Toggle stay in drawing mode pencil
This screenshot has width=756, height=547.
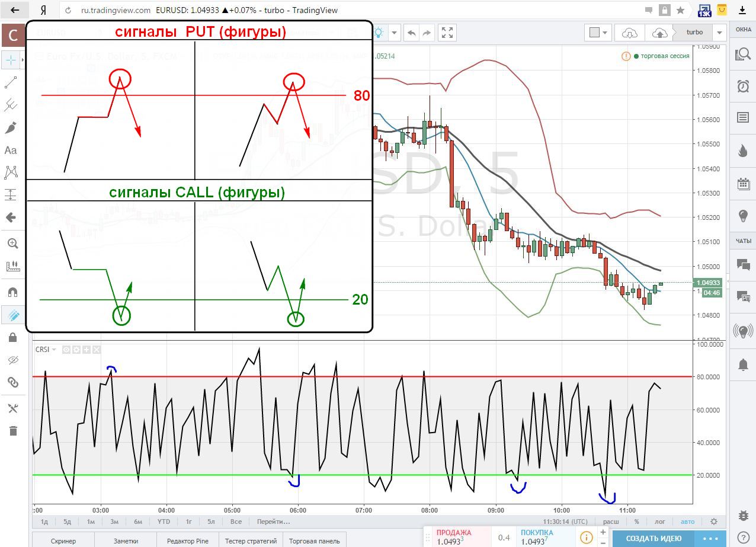(12, 315)
